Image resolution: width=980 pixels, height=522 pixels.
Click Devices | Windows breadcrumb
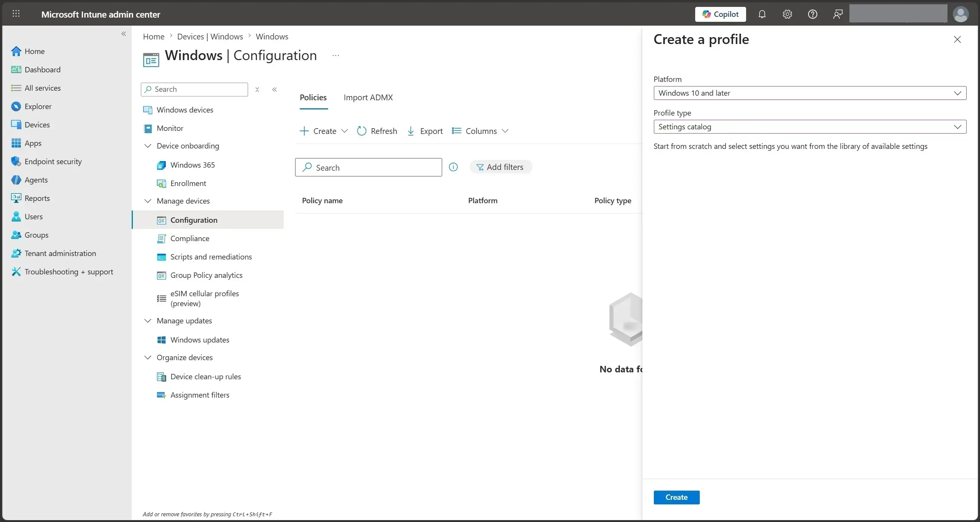point(210,37)
